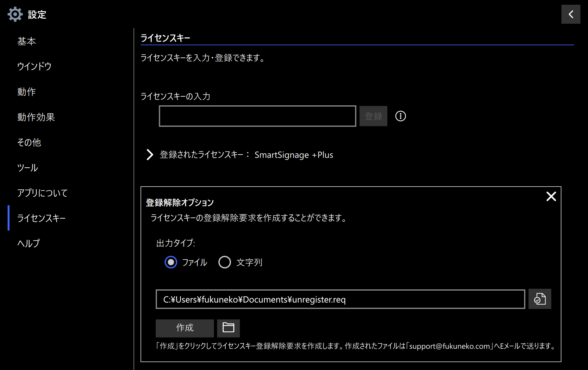Focus the license key input field
This screenshot has width=588, height=370.
pyautogui.click(x=257, y=116)
